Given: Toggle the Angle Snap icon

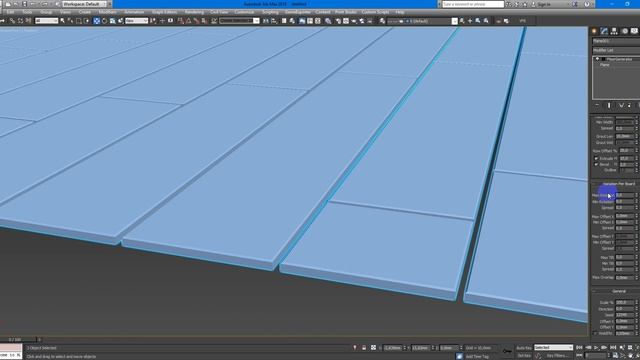Looking at the screenshot, I should coord(189,21).
